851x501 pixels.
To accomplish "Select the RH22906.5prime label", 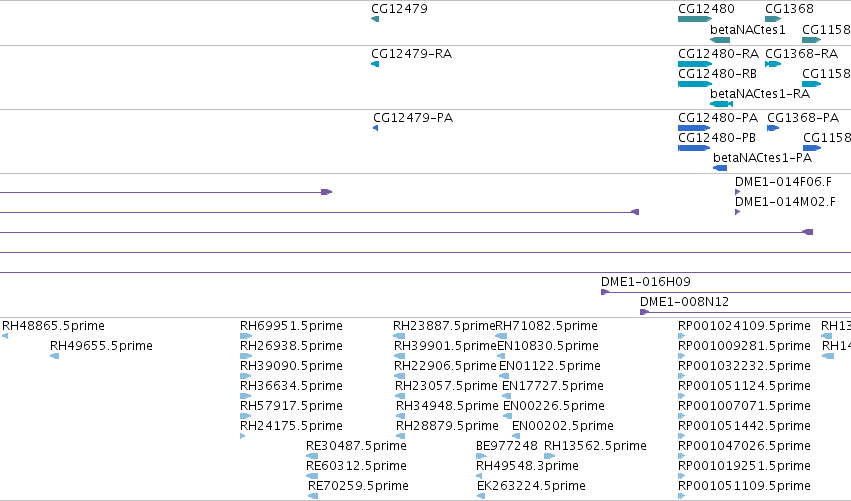I will tap(445, 366).
